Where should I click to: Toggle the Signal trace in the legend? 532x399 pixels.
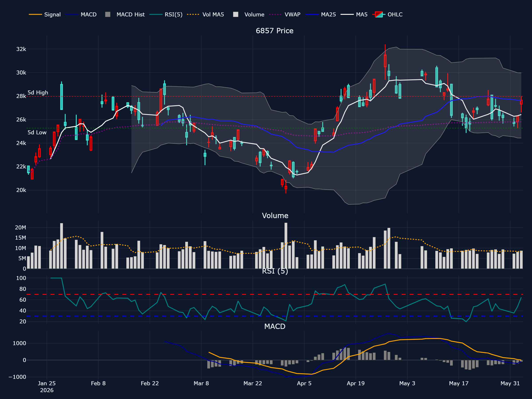coord(45,14)
